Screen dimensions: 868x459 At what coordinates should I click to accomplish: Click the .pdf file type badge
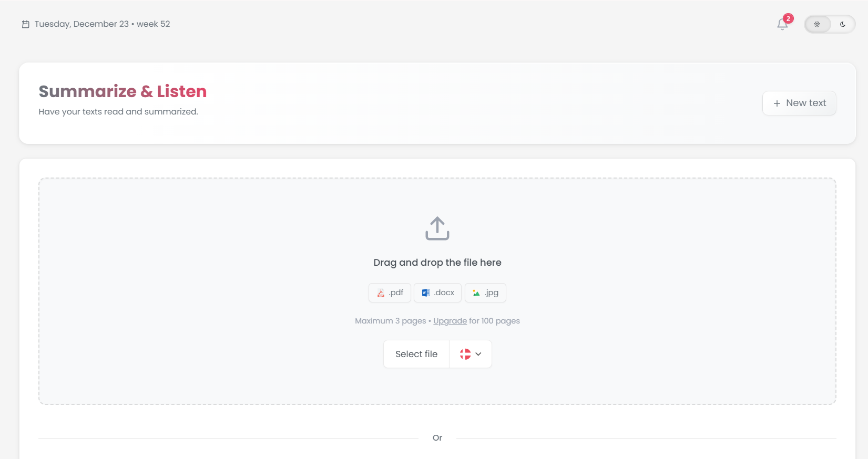pyautogui.click(x=390, y=293)
